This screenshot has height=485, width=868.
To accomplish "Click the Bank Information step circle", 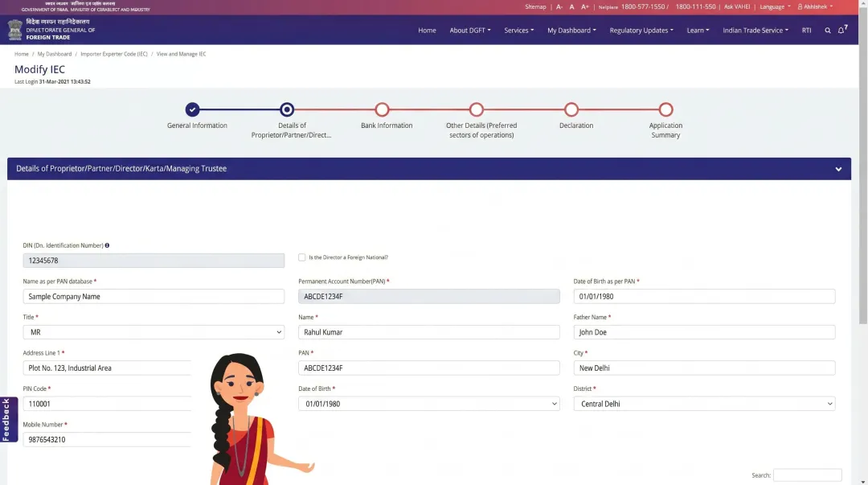I will click(382, 109).
